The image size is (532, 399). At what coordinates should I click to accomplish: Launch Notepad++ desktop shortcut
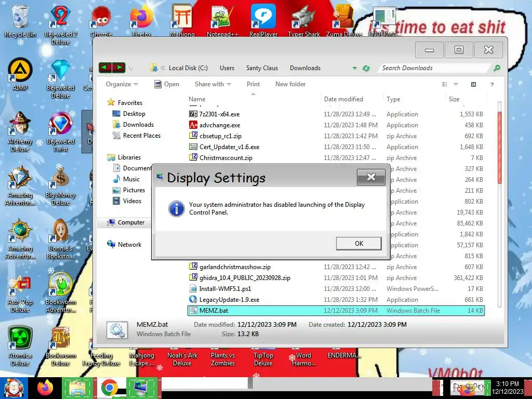point(222,21)
